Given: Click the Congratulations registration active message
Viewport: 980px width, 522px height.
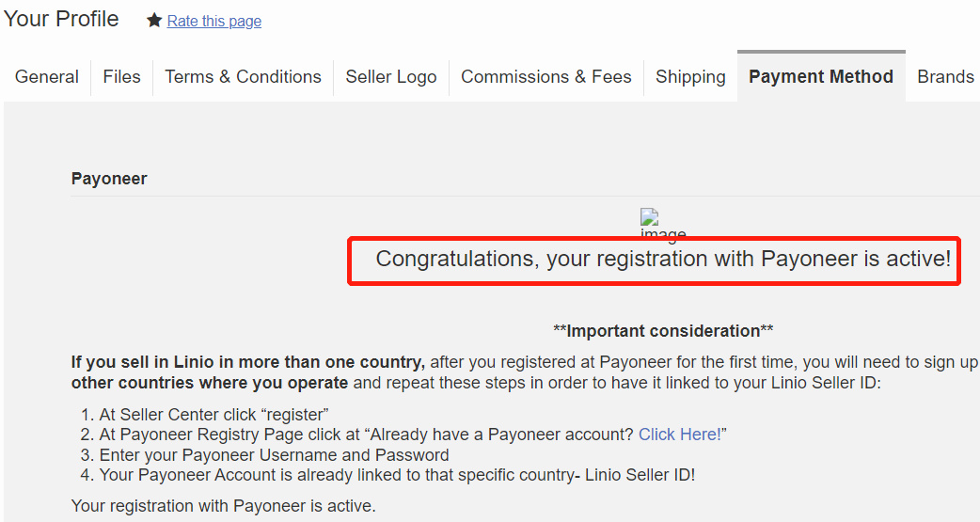Looking at the screenshot, I should coord(663,259).
